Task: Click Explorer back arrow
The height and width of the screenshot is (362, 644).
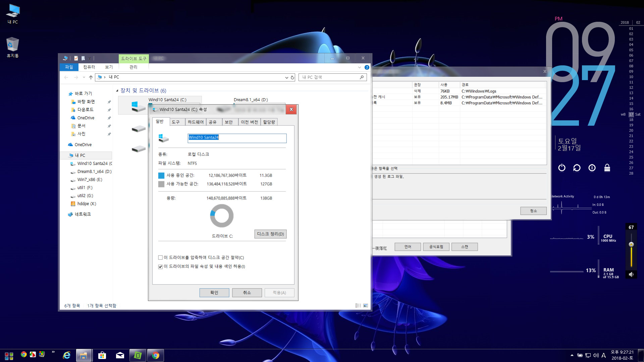Action: pos(66,77)
